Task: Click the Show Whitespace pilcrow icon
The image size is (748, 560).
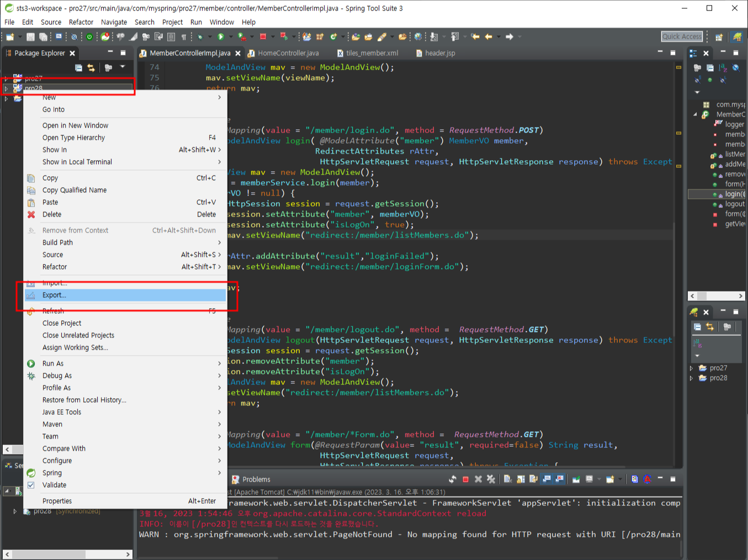Action: click(x=184, y=37)
